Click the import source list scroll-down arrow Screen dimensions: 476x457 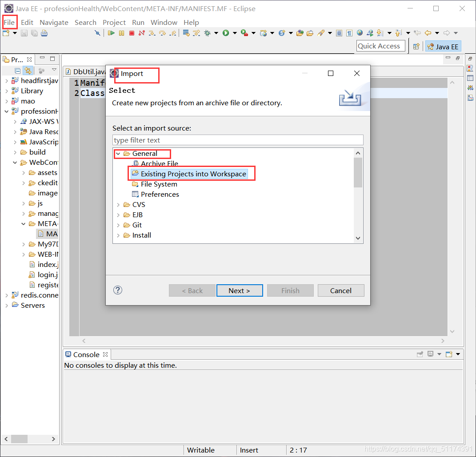point(358,238)
